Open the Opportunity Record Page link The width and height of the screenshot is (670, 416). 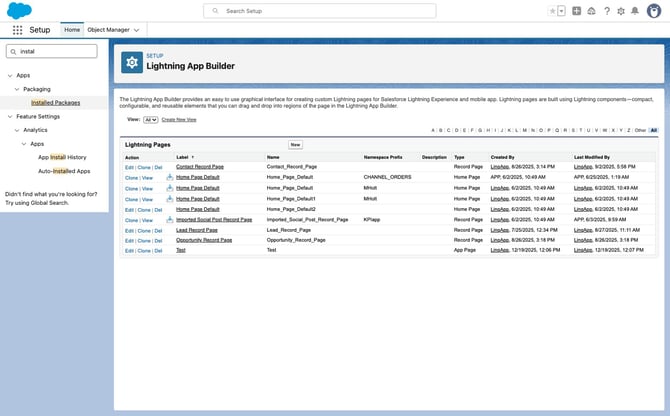tap(204, 240)
